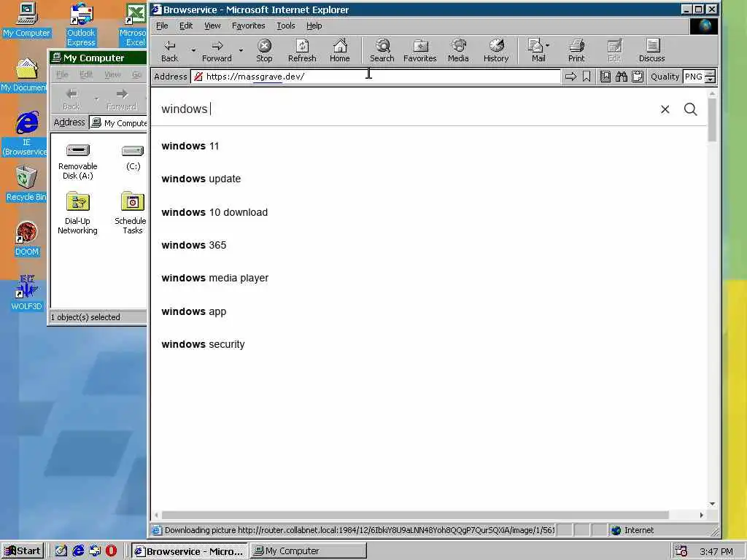This screenshot has height=560, width=747.
Task: Click the magnifier search icon on the page
Action: (x=690, y=109)
